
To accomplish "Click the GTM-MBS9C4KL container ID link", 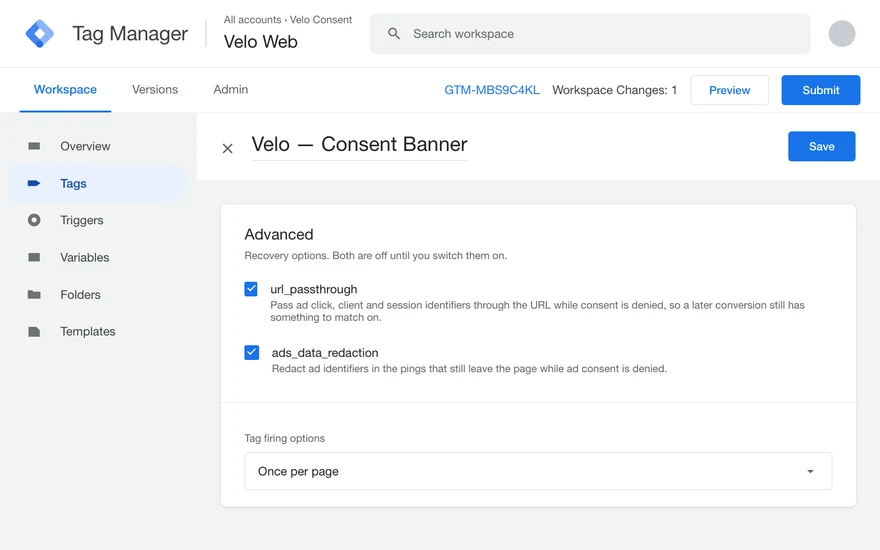I will 492,90.
